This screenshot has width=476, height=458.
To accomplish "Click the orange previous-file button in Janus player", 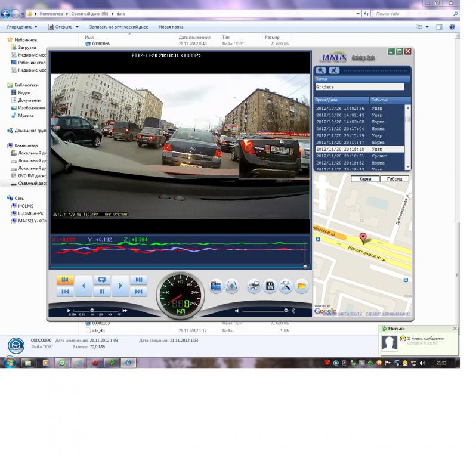I will [65, 280].
